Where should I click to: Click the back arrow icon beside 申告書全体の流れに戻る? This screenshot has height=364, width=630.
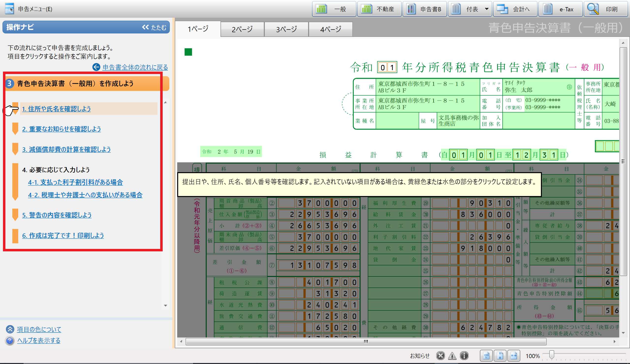pos(96,67)
